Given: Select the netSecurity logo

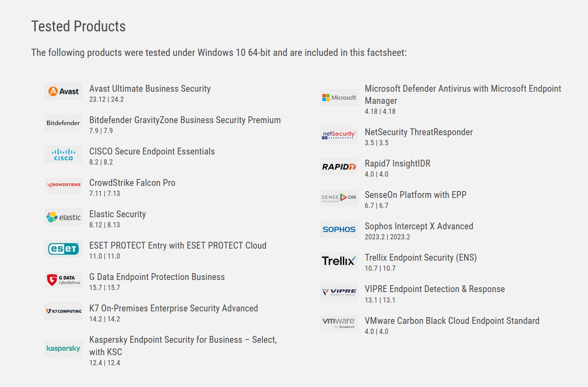Looking at the screenshot, I should click(x=339, y=135).
